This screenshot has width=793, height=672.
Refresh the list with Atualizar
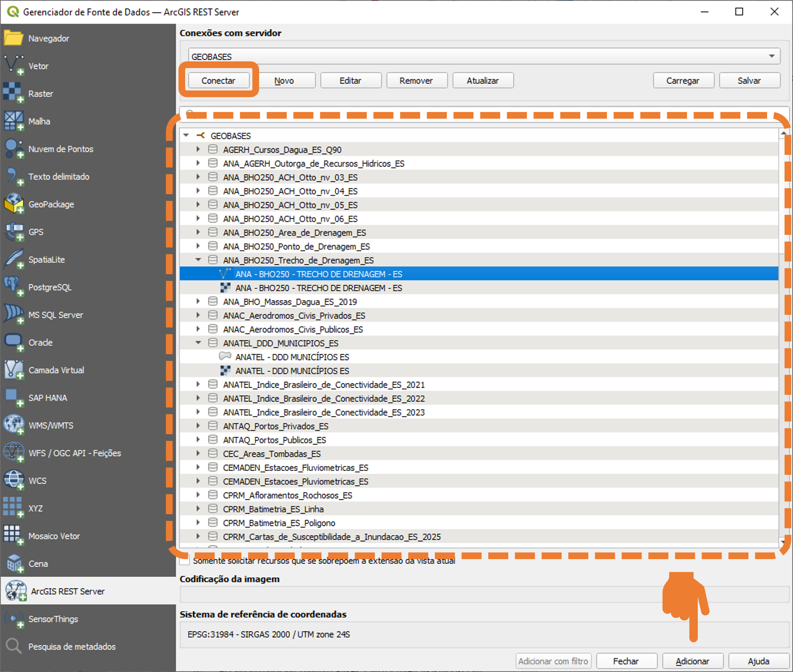[483, 80]
